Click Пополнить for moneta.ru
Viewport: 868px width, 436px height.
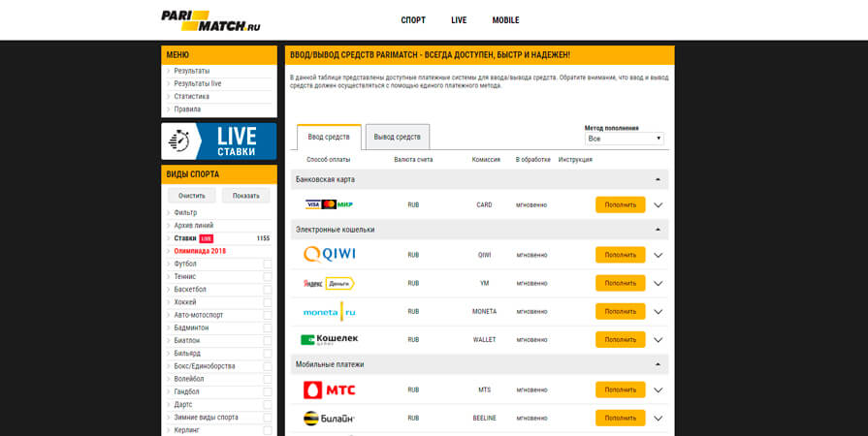[x=621, y=312]
